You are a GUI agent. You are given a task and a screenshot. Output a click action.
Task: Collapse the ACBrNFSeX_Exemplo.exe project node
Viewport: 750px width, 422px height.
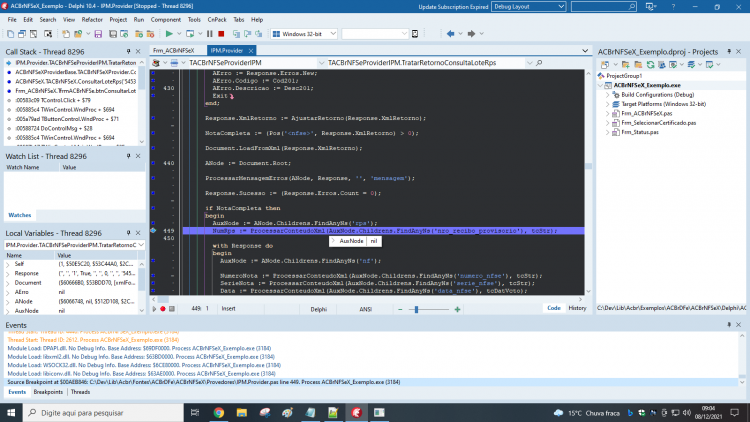click(x=601, y=85)
